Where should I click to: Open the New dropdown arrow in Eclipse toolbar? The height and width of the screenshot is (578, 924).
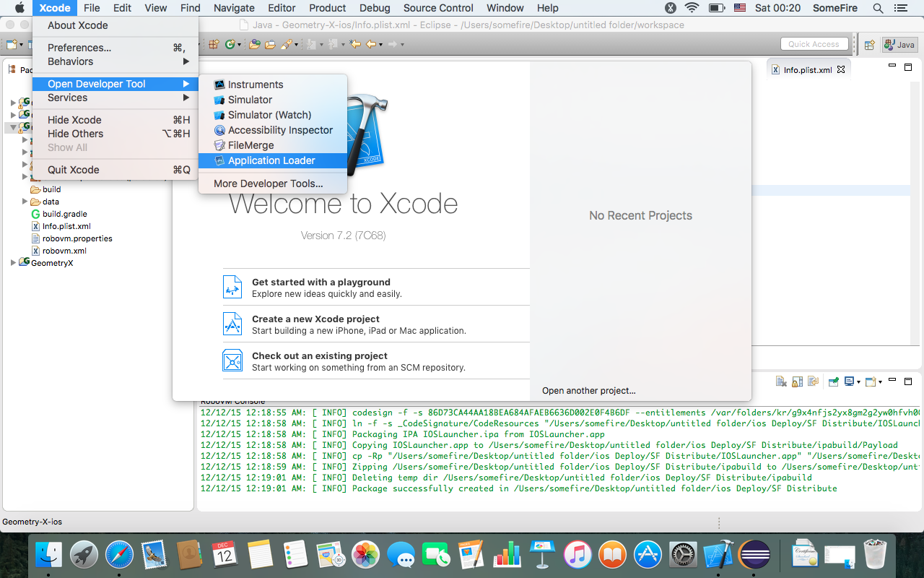[21, 45]
